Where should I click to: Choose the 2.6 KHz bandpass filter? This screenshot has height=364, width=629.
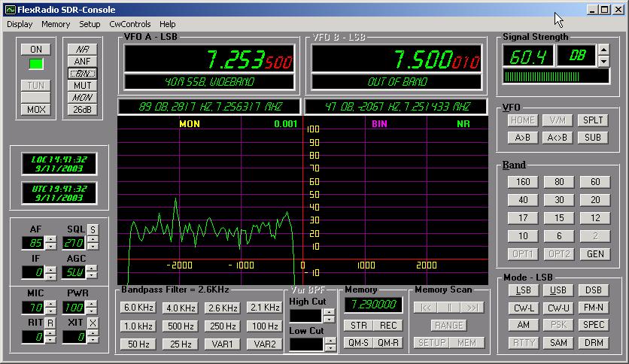(x=223, y=308)
